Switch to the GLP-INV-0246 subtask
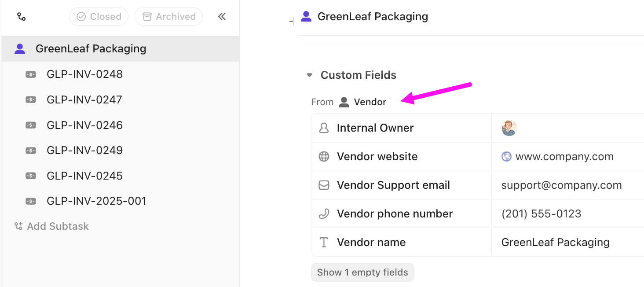644x287 pixels. click(x=84, y=125)
